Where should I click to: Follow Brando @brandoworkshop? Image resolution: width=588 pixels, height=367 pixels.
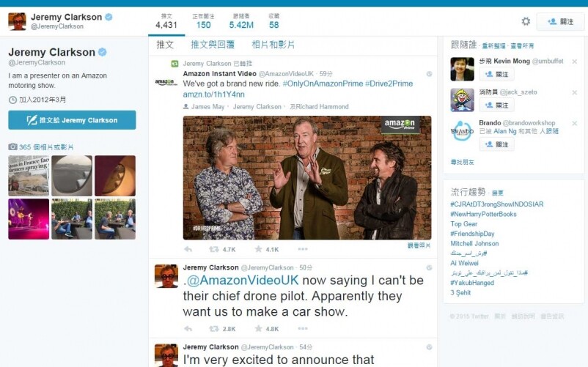[496, 144]
